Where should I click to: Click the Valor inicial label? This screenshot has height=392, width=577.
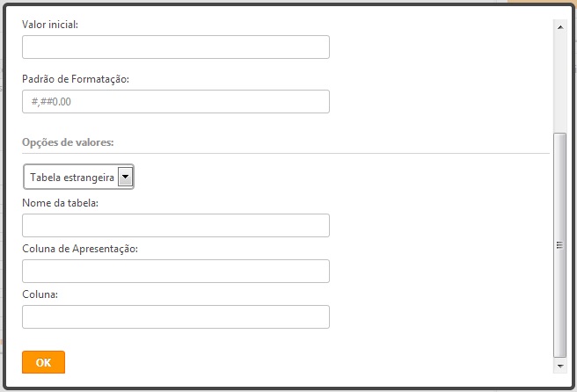[50, 25]
